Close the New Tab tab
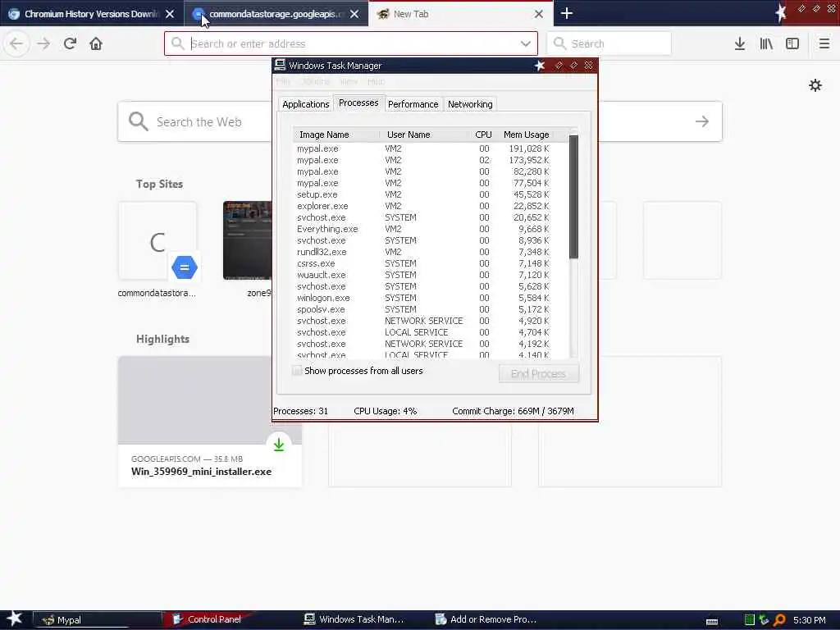 tap(539, 14)
